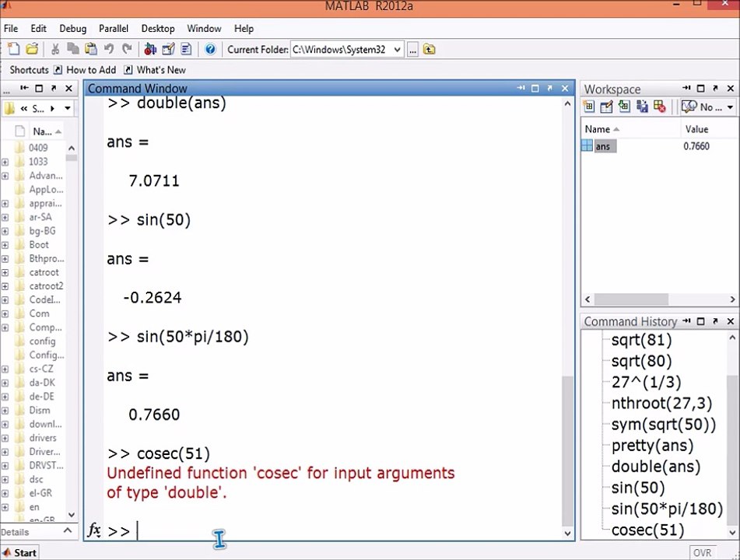Maximize the Command History panel
The height and width of the screenshot is (560, 740).
pyautogui.click(x=701, y=320)
